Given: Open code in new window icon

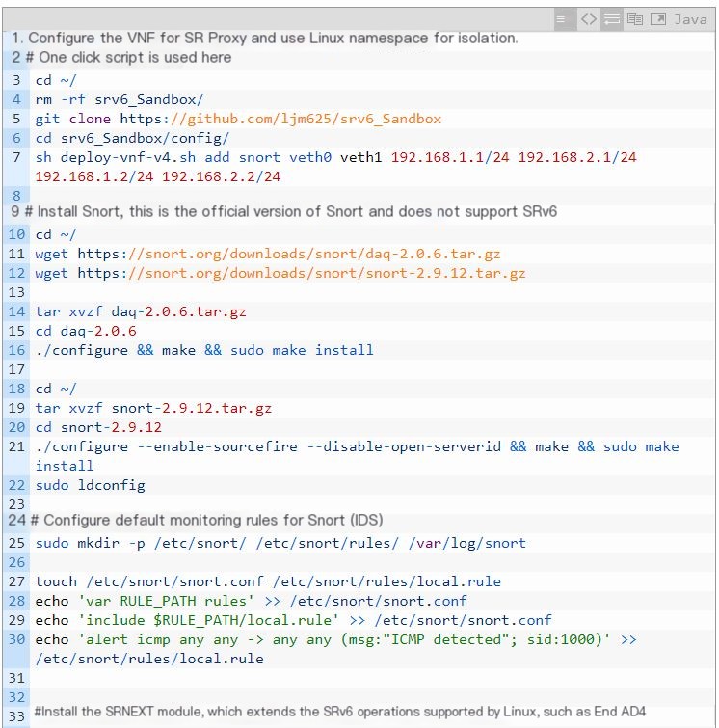Looking at the screenshot, I should pyautogui.click(x=657, y=19).
